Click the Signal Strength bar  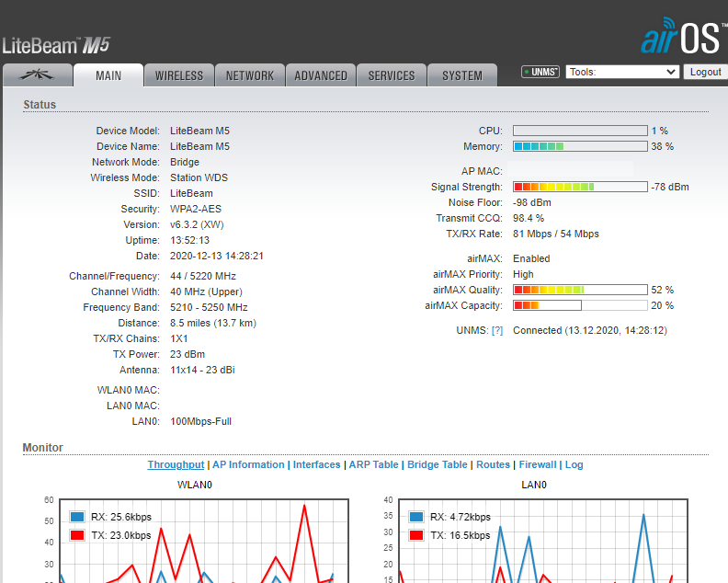pos(580,187)
